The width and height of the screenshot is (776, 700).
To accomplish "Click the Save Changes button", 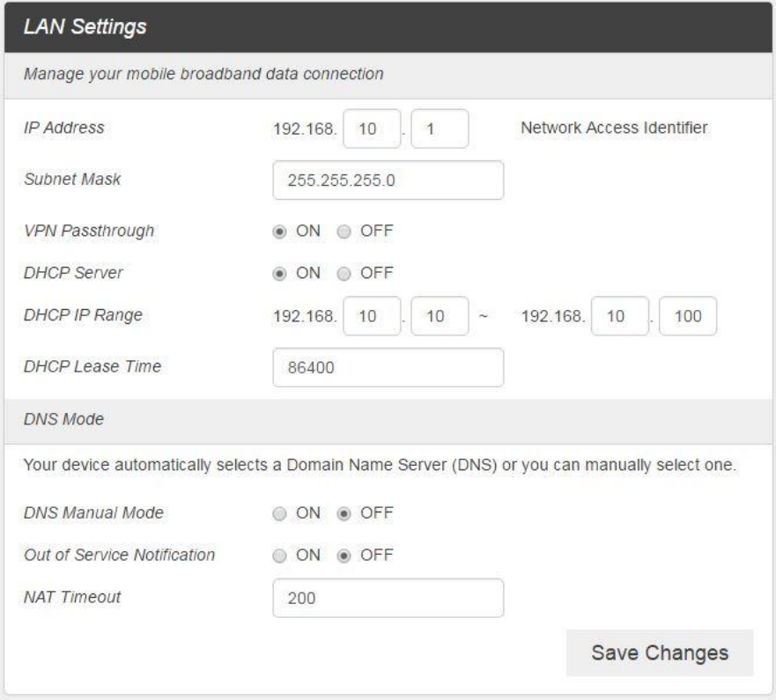I will 660,653.
